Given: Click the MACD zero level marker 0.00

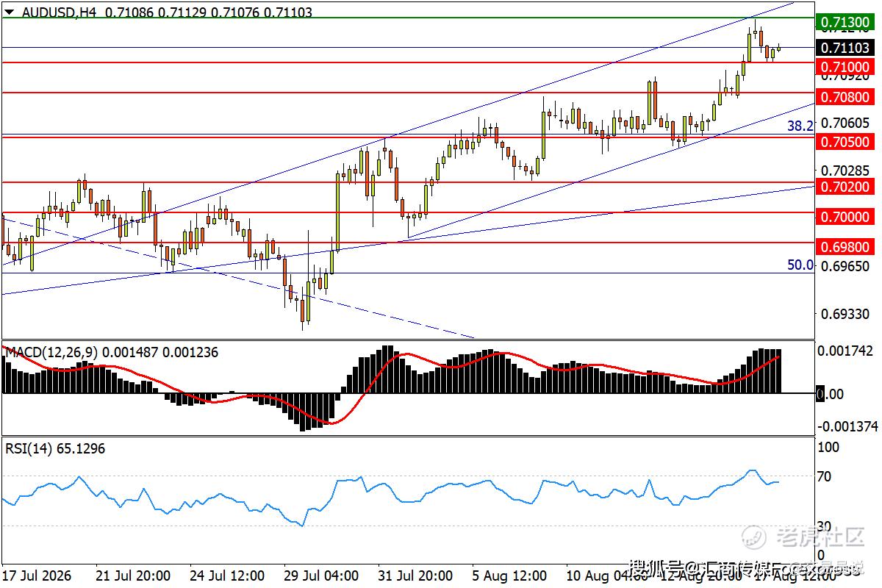Looking at the screenshot, I should tap(831, 394).
